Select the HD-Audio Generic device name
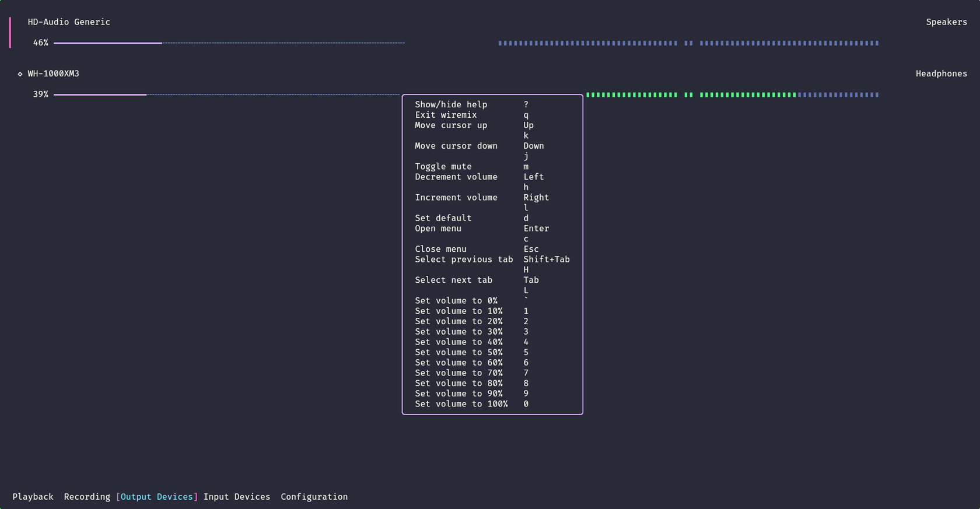 [69, 22]
